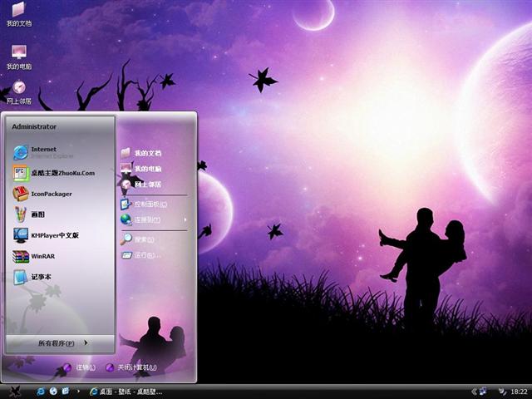Open 记事本 (Notepad)
Image resolution: width=532 pixels, height=399 pixels.
[x=40, y=277]
